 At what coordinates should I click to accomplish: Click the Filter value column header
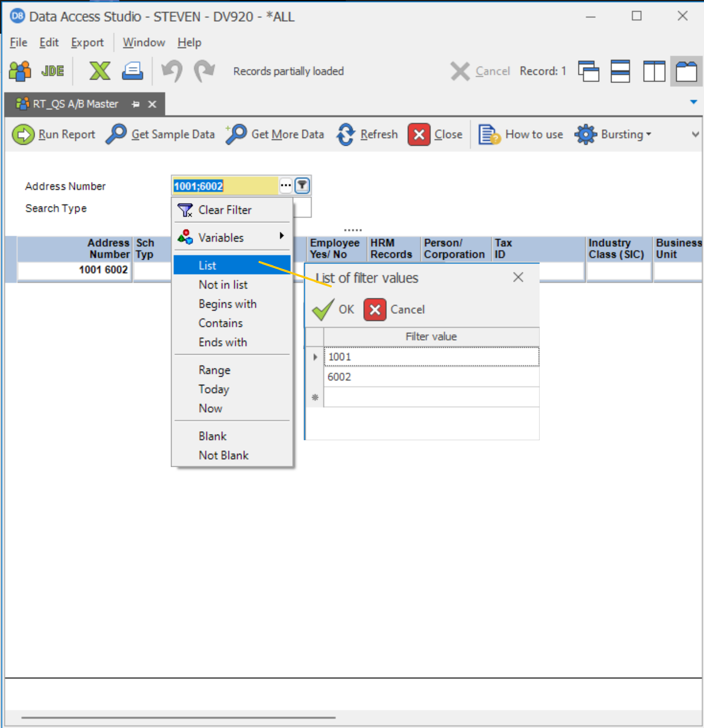pyautogui.click(x=431, y=337)
